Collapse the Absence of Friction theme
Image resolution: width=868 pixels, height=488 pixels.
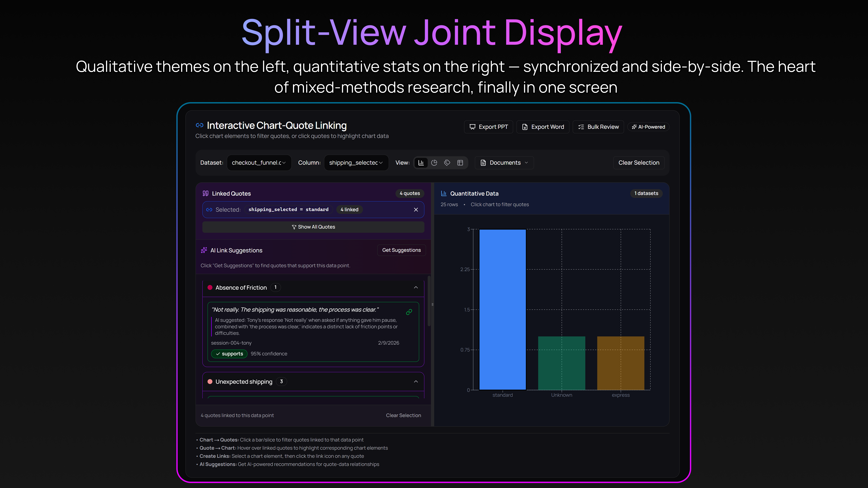tap(416, 287)
